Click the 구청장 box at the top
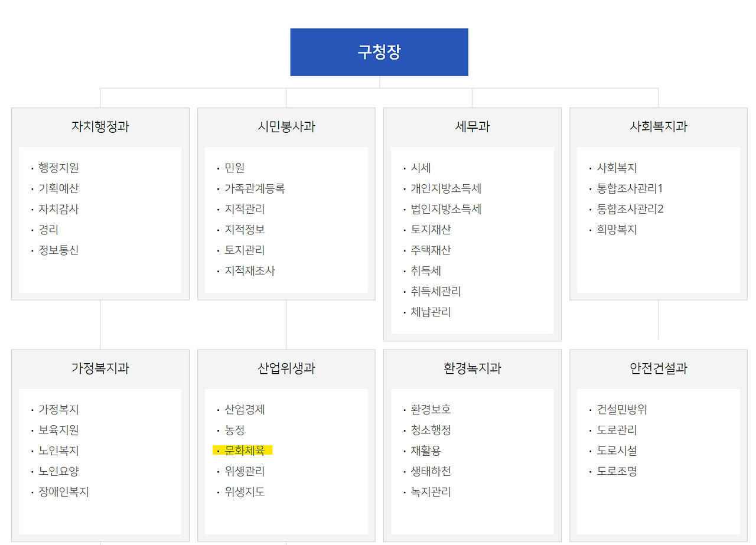Viewport: 756px width, 545px height. pyautogui.click(x=379, y=51)
